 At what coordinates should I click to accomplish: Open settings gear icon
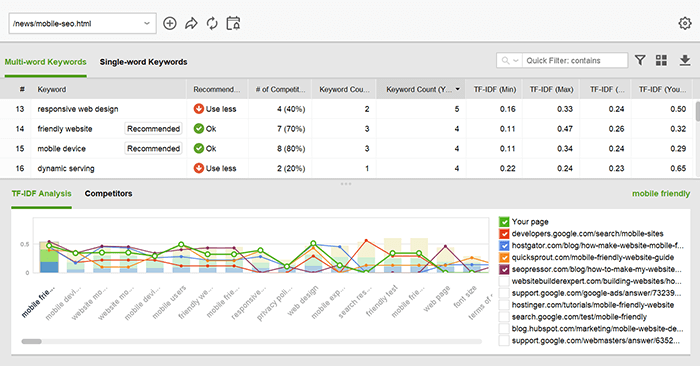coord(685,23)
